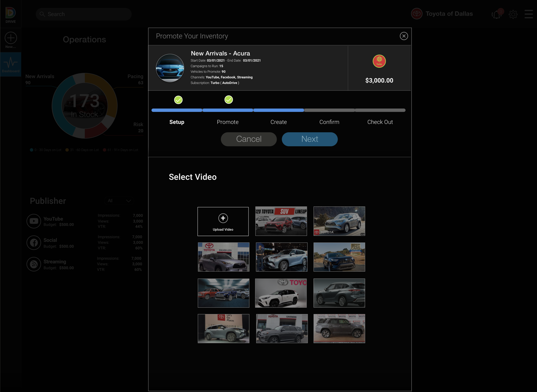Click the Create progress bar segment
This screenshot has width=537, height=392.
tap(278, 110)
